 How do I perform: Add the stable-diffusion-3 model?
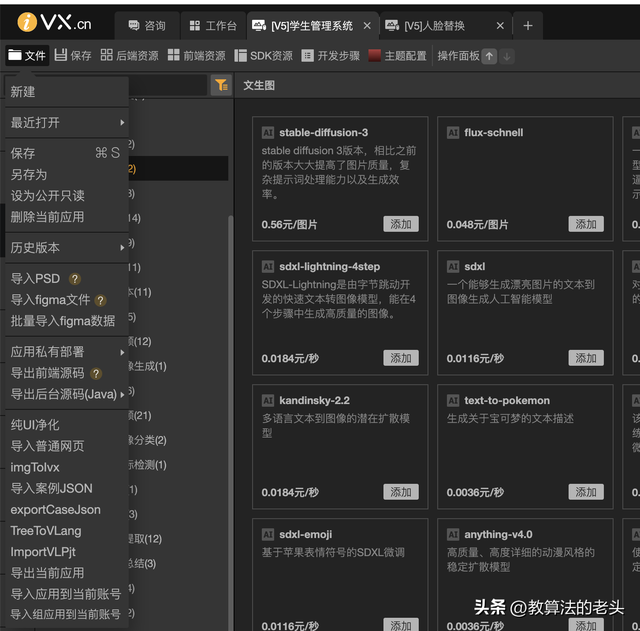click(401, 224)
